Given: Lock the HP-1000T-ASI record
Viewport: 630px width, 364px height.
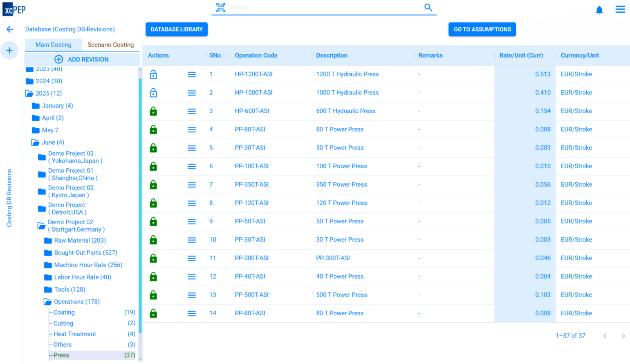Looking at the screenshot, I should [153, 93].
